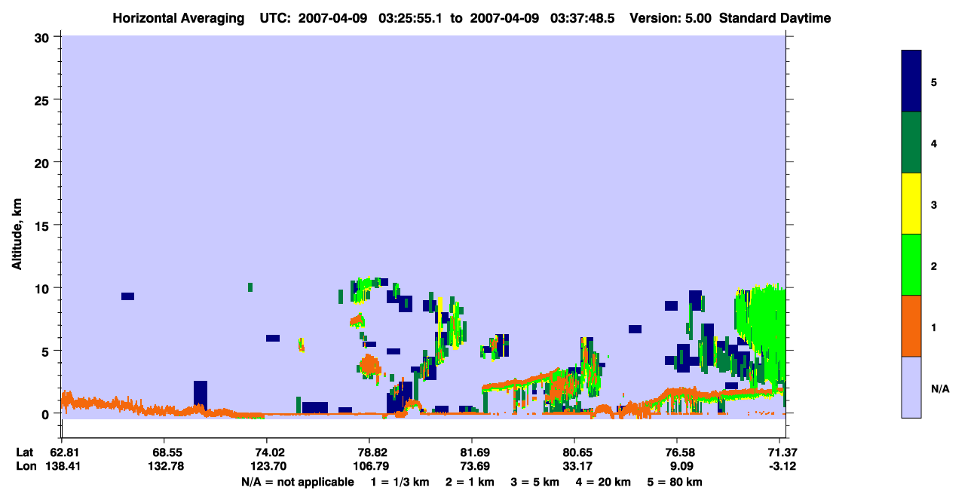This screenshot has height=503, width=980.
Task: Click the orange color bar segment labeled 1
Action: (911, 326)
